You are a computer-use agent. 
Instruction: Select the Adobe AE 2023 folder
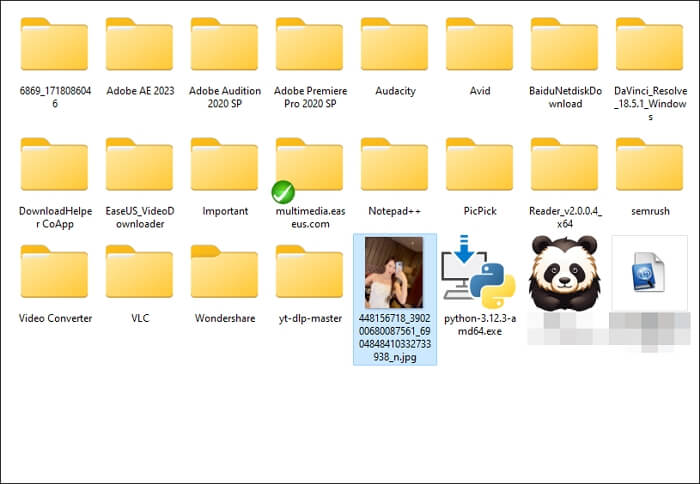[x=139, y=46]
